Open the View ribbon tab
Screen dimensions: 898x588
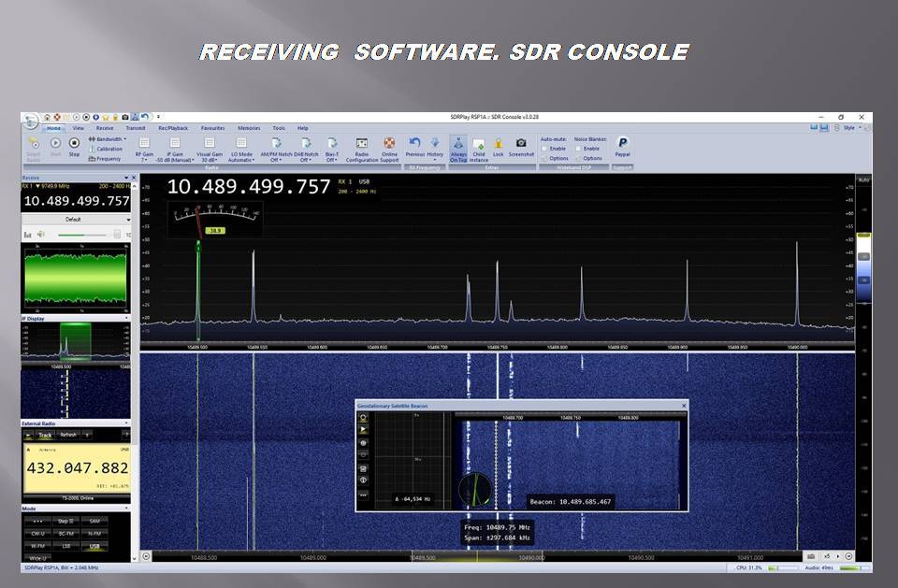tap(79, 128)
